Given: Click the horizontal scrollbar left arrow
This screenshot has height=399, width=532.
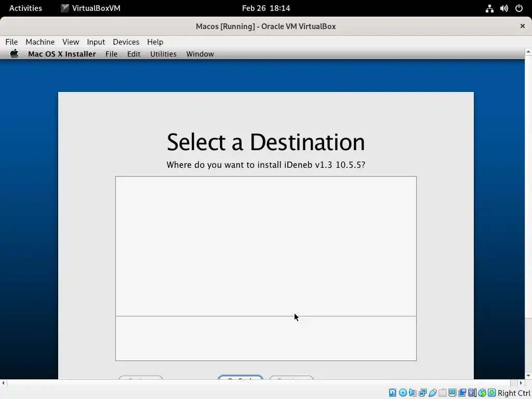Looking at the screenshot, I should coord(3,383).
